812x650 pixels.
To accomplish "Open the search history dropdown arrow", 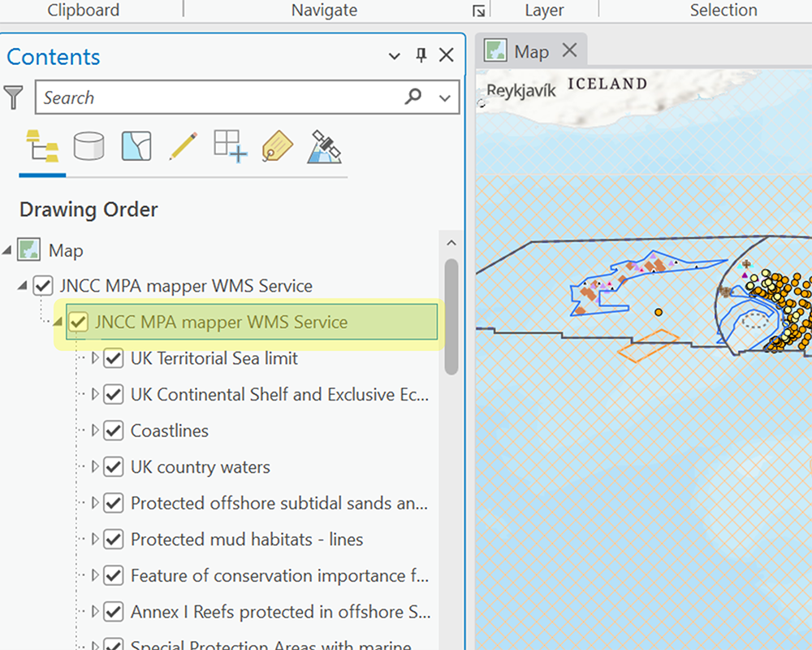I will [x=445, y=97].
